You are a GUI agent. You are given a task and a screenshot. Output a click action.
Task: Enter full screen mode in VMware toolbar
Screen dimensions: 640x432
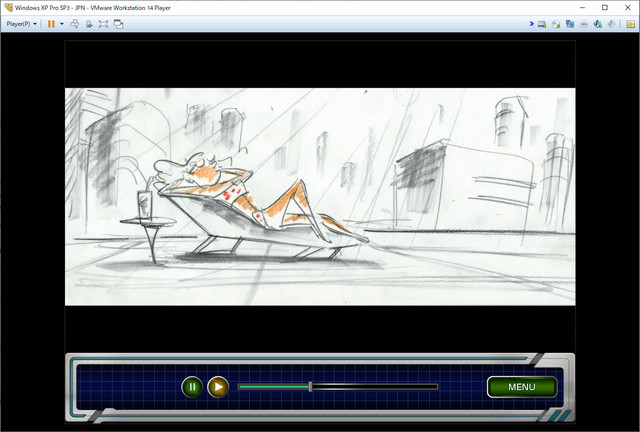103,24
